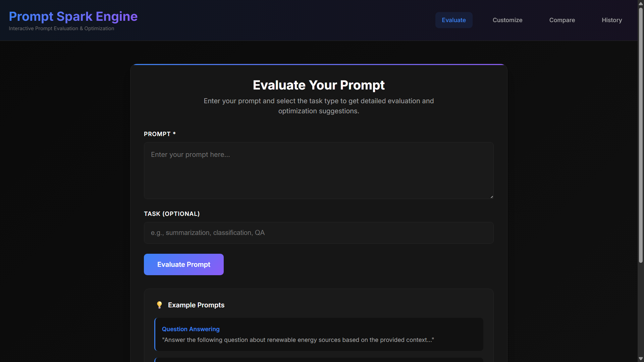Click the PROMPT required field label
This screenshot has width=644, height=362.
point(160,134)
